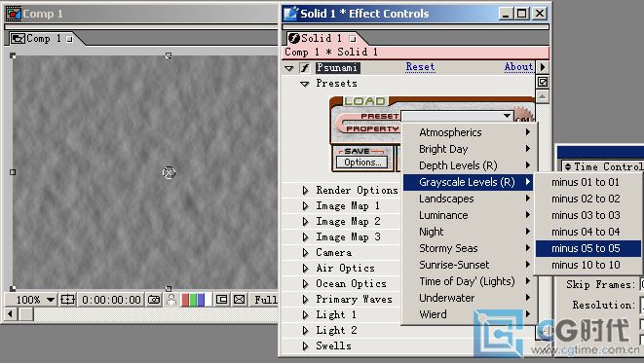
Task: Open the Sunrise-Sunset preset submenu
Action: click(x=468, y=265)
